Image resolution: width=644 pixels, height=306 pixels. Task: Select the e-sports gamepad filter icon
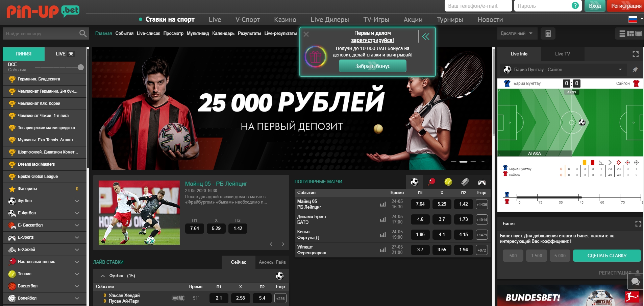coord(482,182)
